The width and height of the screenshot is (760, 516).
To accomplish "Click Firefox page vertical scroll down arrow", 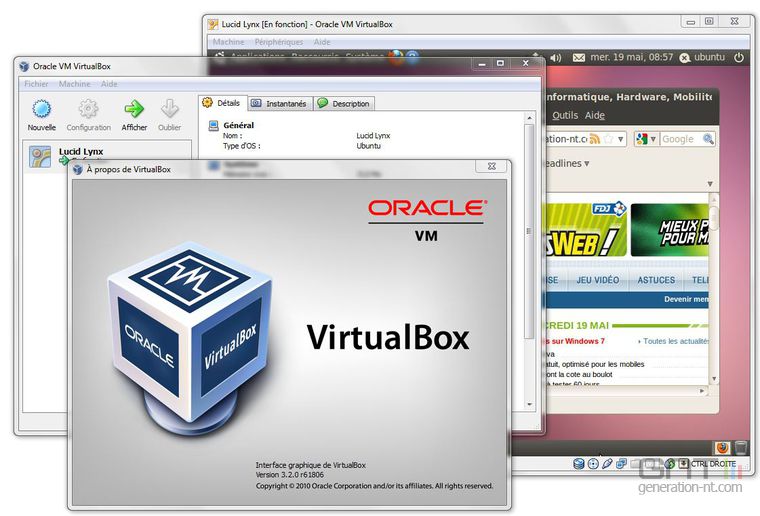I will pyautogui.click(x=713, y=379).
